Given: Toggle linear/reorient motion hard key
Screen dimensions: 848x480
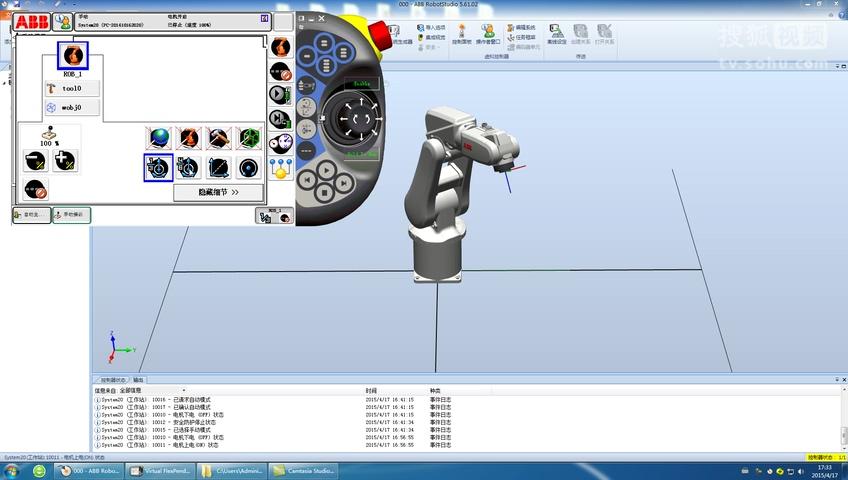Looking at the screenshot, I should point(306,107).
